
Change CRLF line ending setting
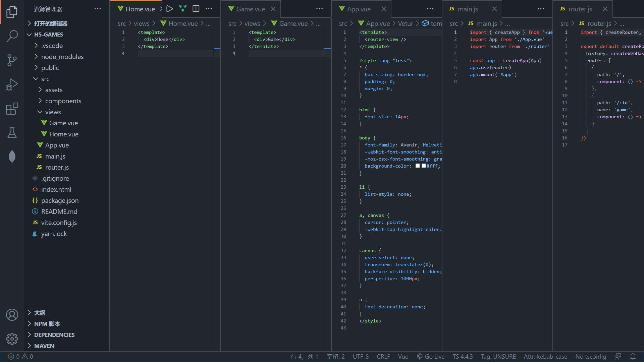click(x=383, y=357)
